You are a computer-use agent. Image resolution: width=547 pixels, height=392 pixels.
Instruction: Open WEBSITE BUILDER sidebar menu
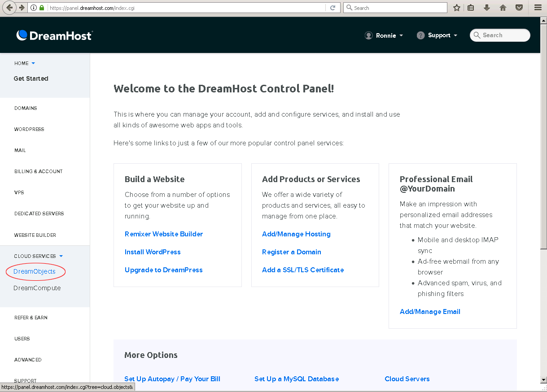(35, 235)
